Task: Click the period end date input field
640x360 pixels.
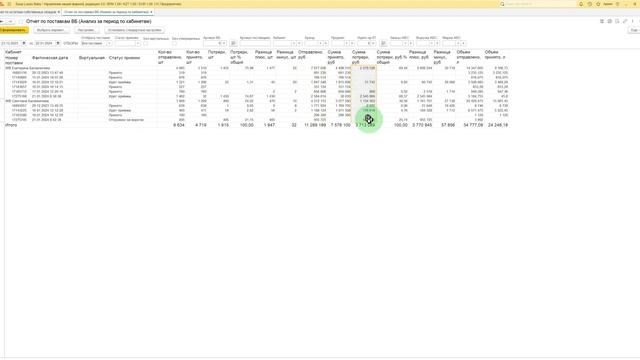Action: click(x=44, y=43)
